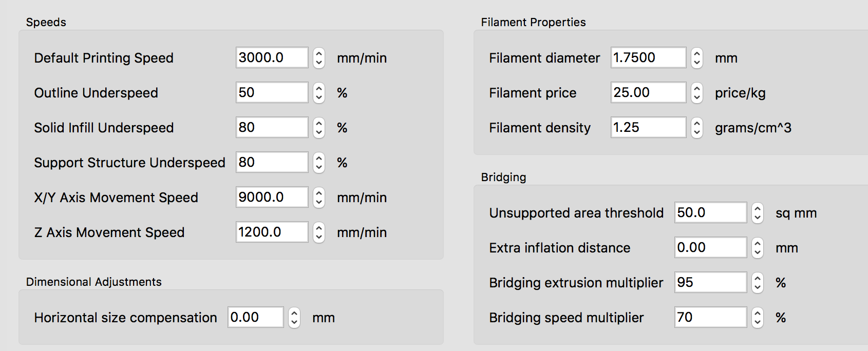Viewport: 868px width, 351px height.
Task: Decrease Bridging extrusion multiplier stepper down
Action: 758,287
